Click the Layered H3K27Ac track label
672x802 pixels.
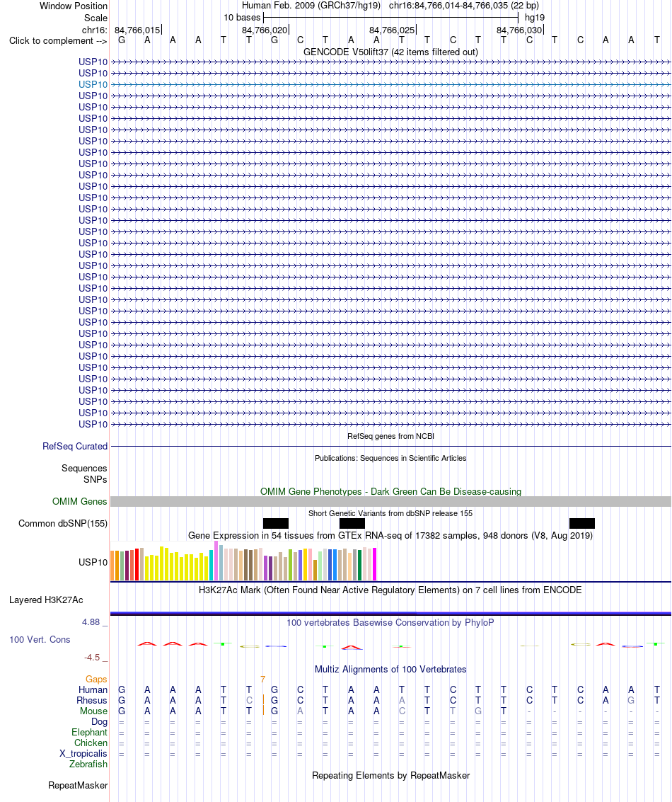point(46,600)
